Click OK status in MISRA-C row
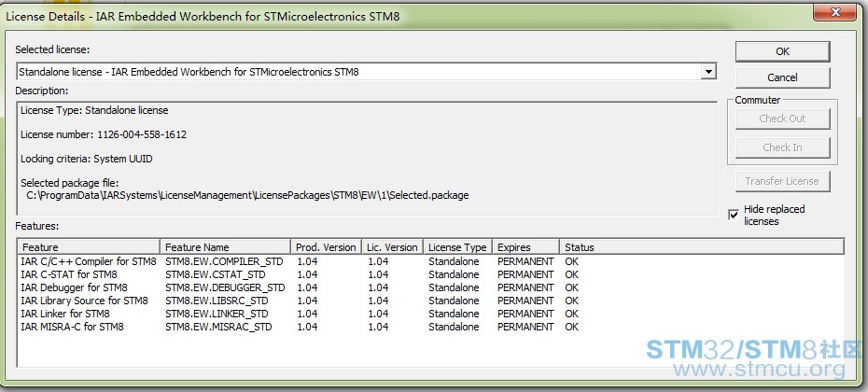The height and width of the screenshot is (392, 868). [572, 328]
